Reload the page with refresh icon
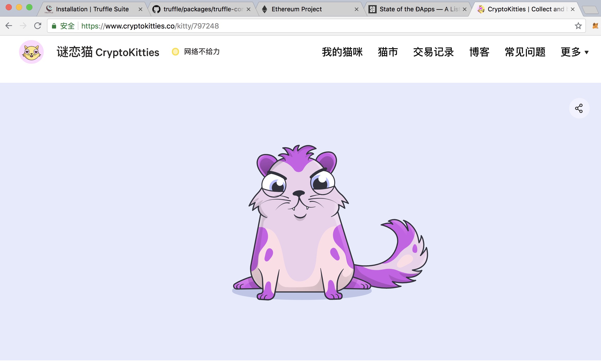The image size is (601, 364). (x=38, y=26)
